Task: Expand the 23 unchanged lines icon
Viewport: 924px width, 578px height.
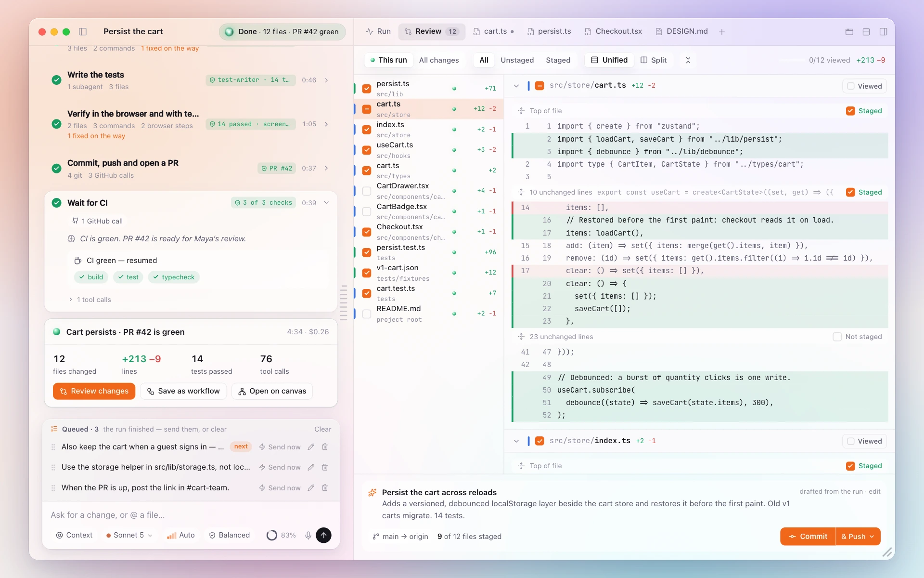Action: point(521,337)
